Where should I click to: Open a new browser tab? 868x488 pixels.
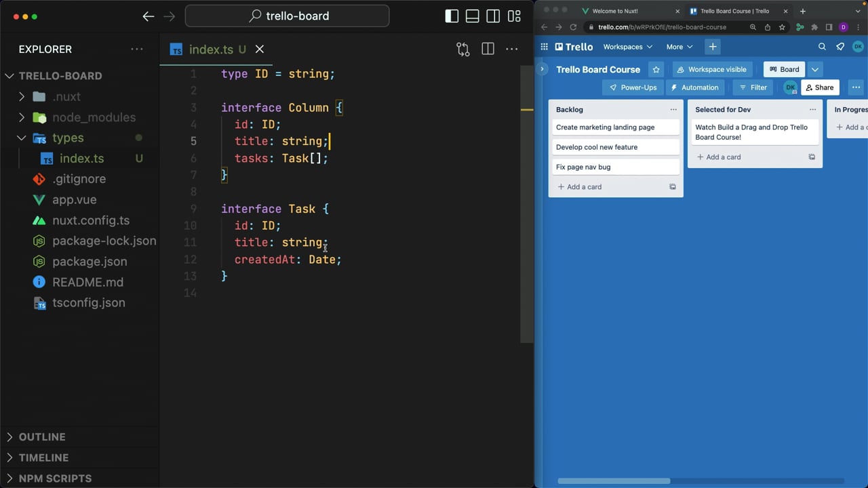tap(802, 11)
